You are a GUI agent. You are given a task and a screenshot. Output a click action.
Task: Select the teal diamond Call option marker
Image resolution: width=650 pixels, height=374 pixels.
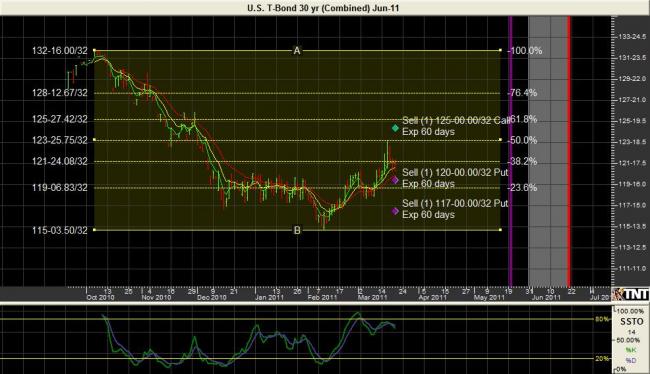[395, 128]
